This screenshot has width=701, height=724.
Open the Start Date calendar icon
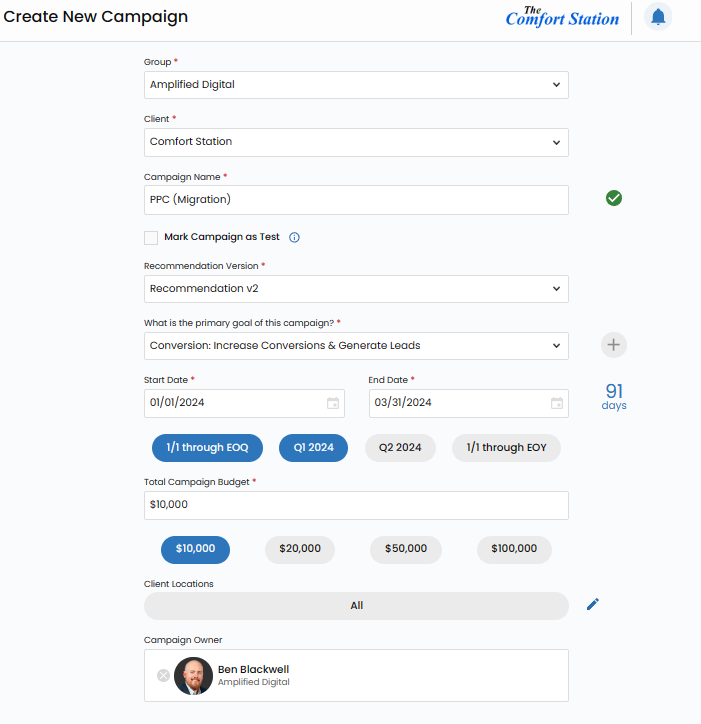click(332, 403)
